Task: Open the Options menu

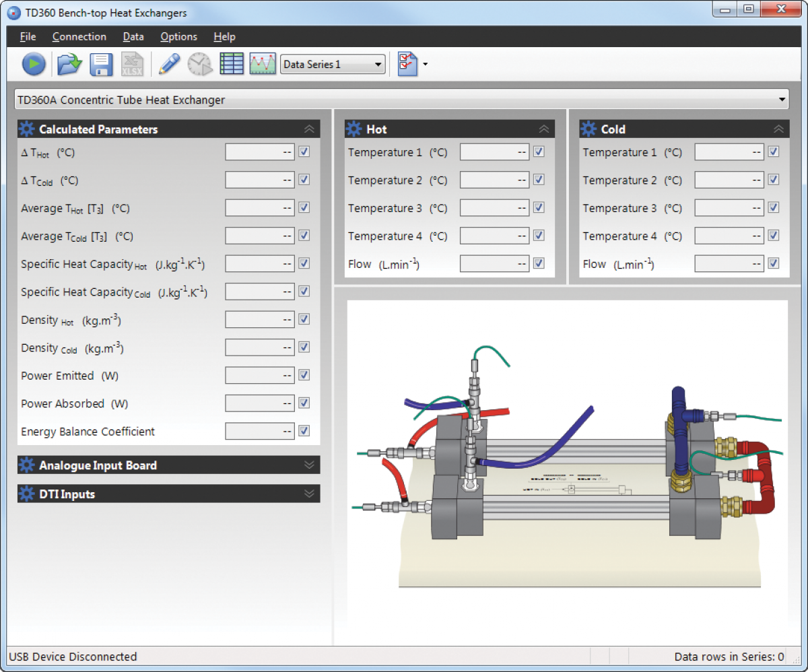Action: click(178, 36)
